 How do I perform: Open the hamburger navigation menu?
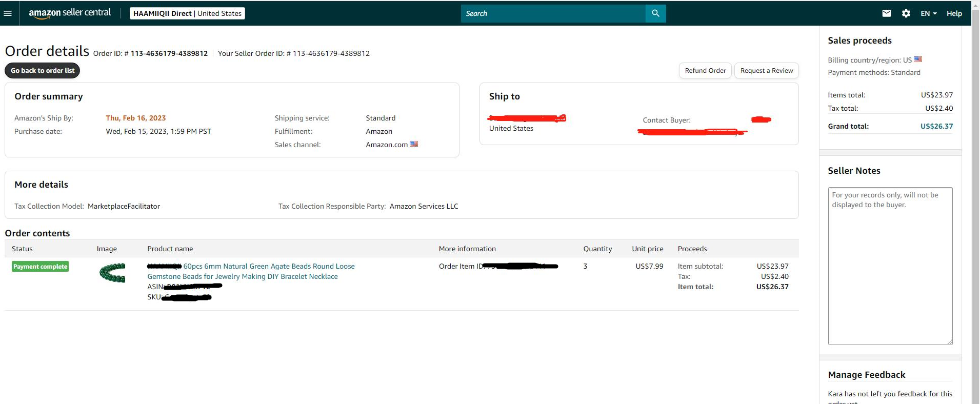(x=8, y=13)
